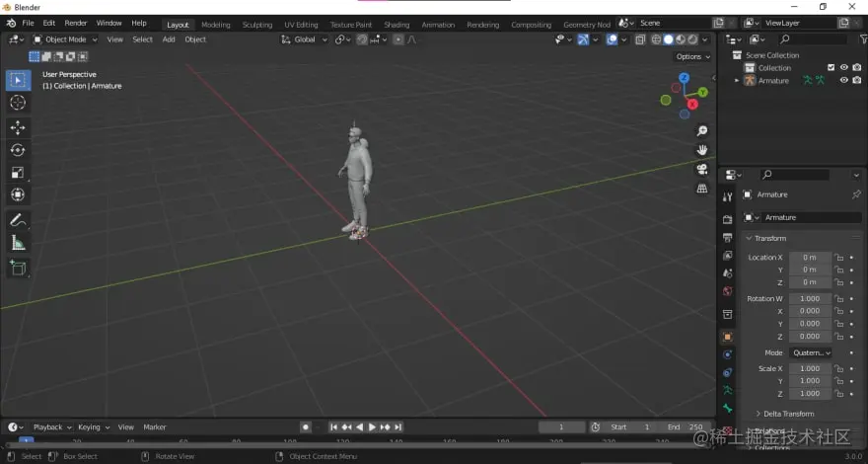Switch to the Animation workspace tab

click(x=438, y=25)
